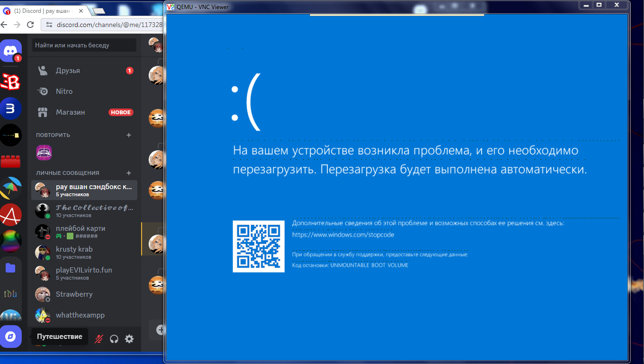
Task: Click the sad face on the blue screen
Action: click(x=246, y=102)
